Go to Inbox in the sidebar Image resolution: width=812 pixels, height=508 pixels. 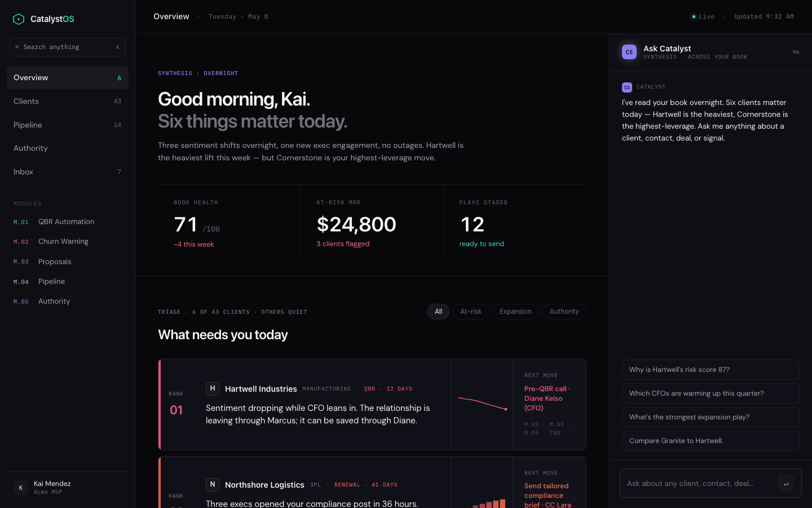coord(67,172)
